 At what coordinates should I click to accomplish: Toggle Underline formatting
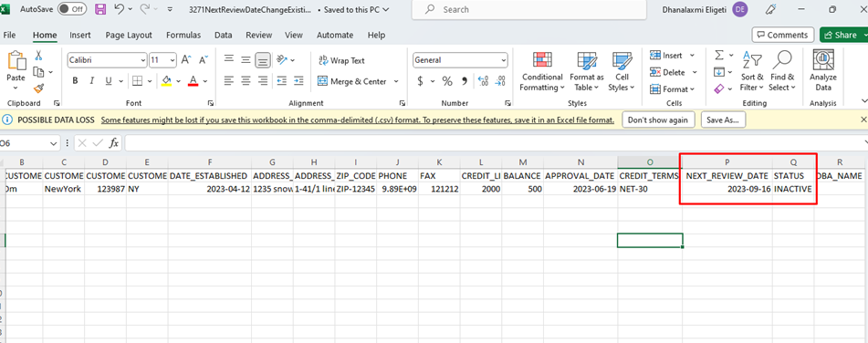[108, 81]
